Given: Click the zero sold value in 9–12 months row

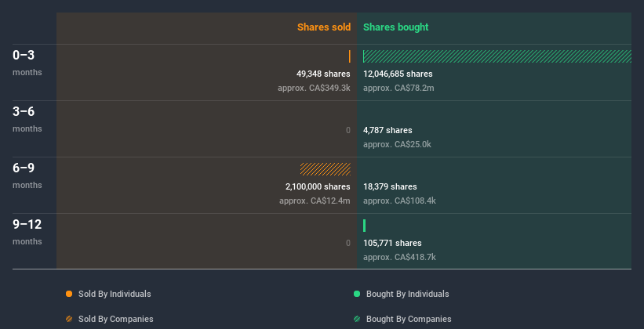Looking at the screenshot, I should coord(347,243).
